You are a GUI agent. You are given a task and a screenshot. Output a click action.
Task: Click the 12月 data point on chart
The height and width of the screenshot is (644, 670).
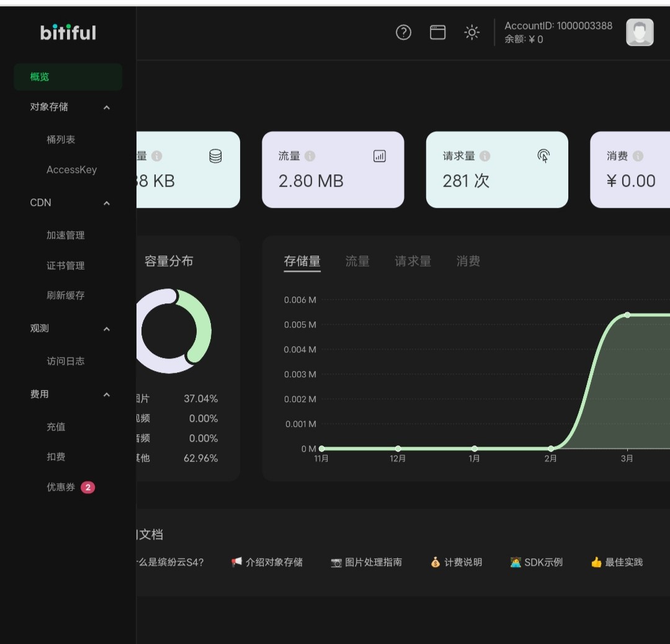click(398, 449)
